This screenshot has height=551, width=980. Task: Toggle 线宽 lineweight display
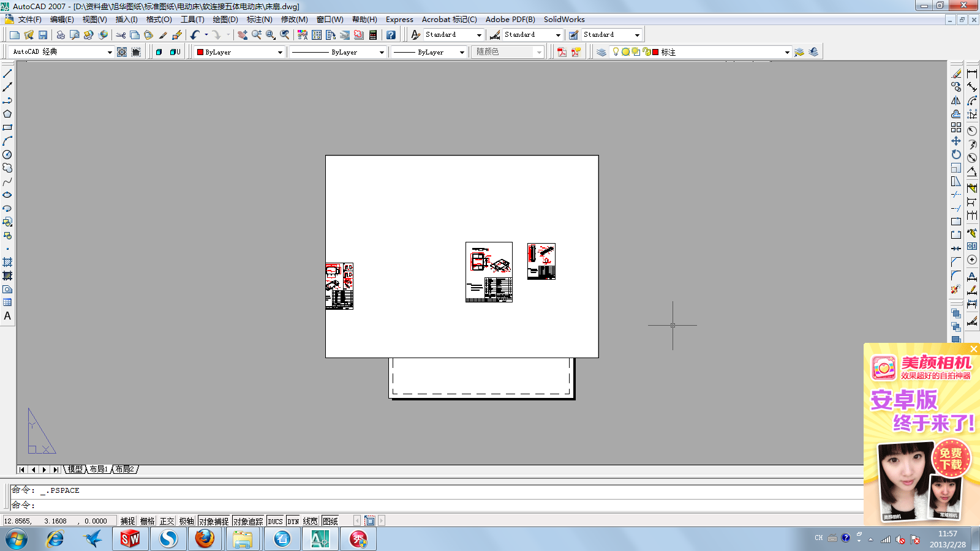(311, 521)
